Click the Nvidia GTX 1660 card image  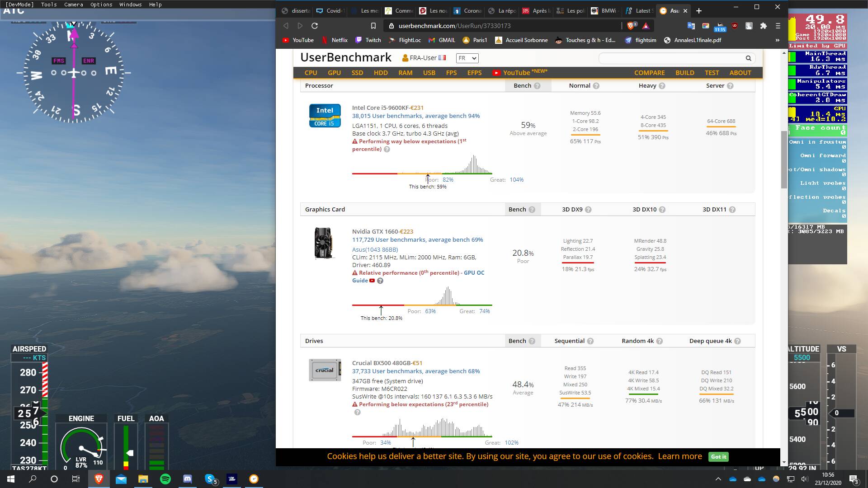pyautogui.click(x=324, y=243)
